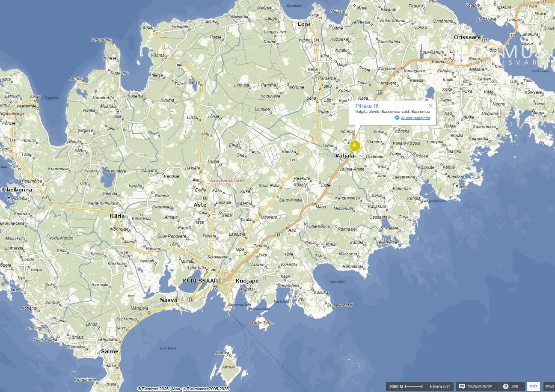555x392 pixels.
Task: Click the Leisi town label
Action: [304, 24]
